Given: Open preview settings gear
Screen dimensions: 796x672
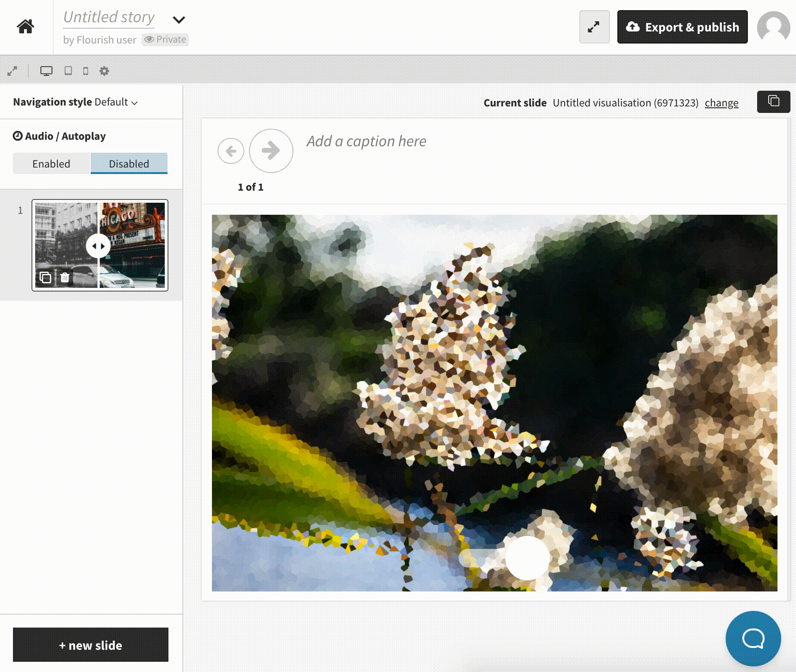Looking at the screenshot, I should (x=104, y=71).
